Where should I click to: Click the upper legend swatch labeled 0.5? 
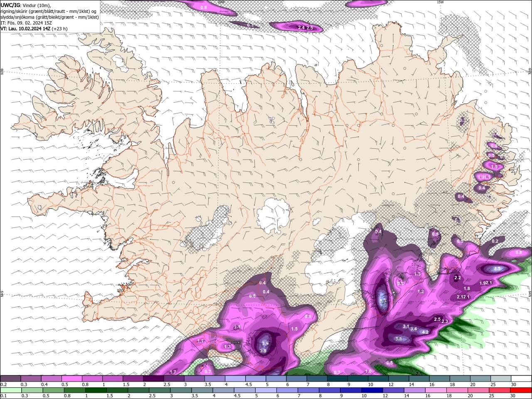point(71,379)
